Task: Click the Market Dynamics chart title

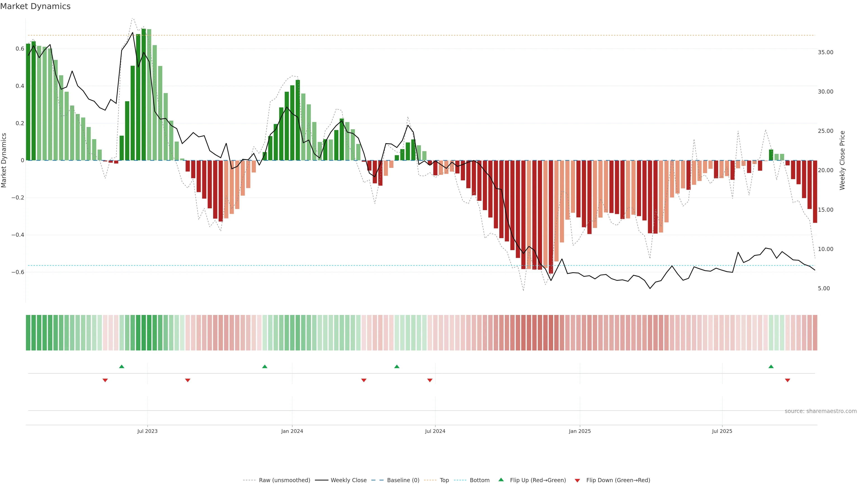Action: click(35, 6)
